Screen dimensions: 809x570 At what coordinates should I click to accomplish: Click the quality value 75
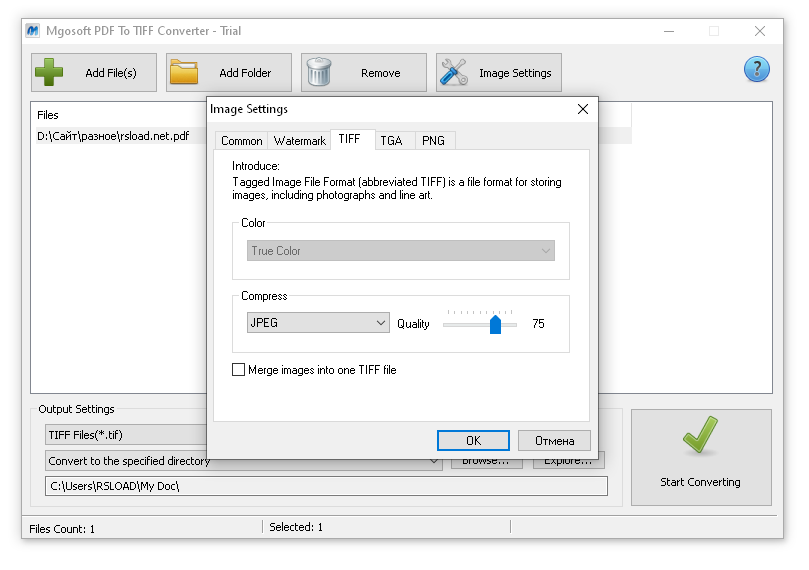[x=538, y=324]
